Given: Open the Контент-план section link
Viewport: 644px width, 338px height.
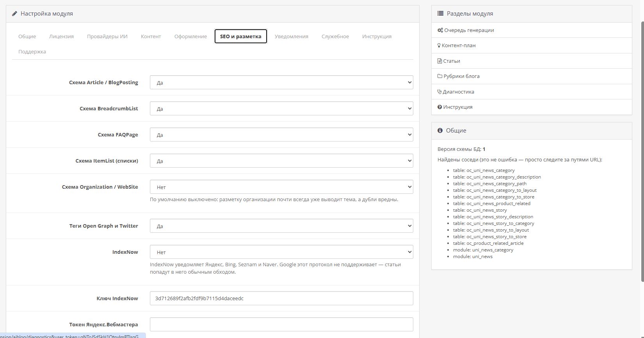Looking at the screenshot, I should [532, 45].
